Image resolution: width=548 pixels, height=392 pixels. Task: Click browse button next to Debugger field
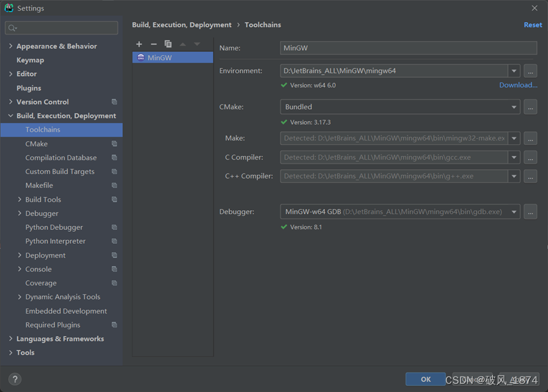[530, 212]
